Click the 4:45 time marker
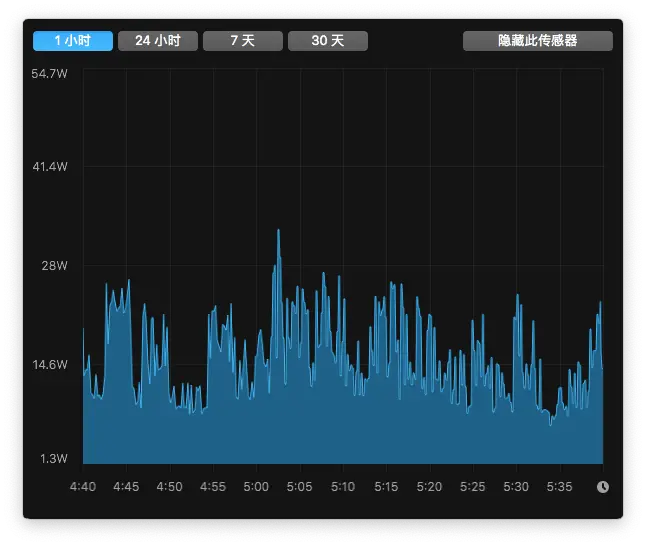The image size is (646, 546). tap(126, 487)
